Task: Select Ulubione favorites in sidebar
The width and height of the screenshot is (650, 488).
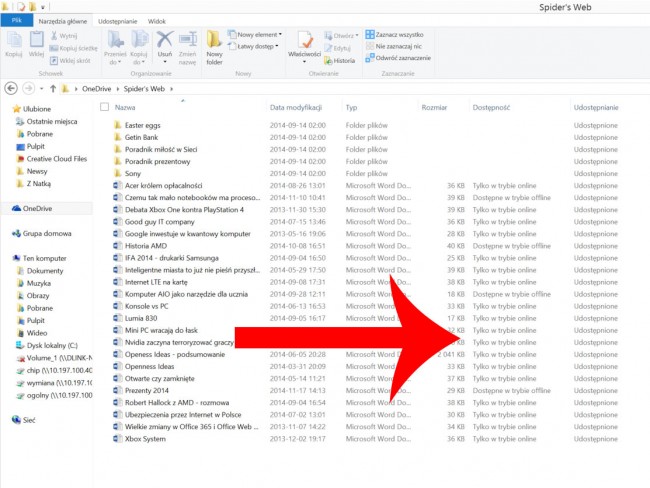Action: click(32, 109)
